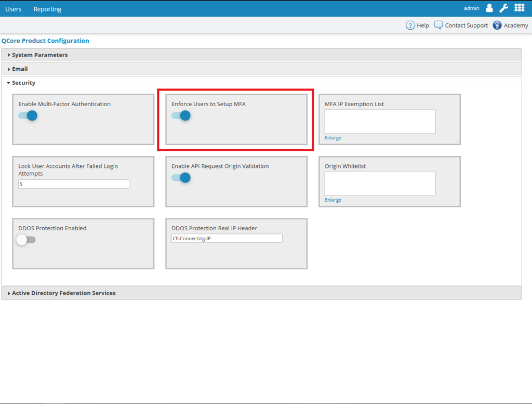This screenshot has width=532, height=404.
Task: Click the Help question mark icon
Action: coord(410,25)
